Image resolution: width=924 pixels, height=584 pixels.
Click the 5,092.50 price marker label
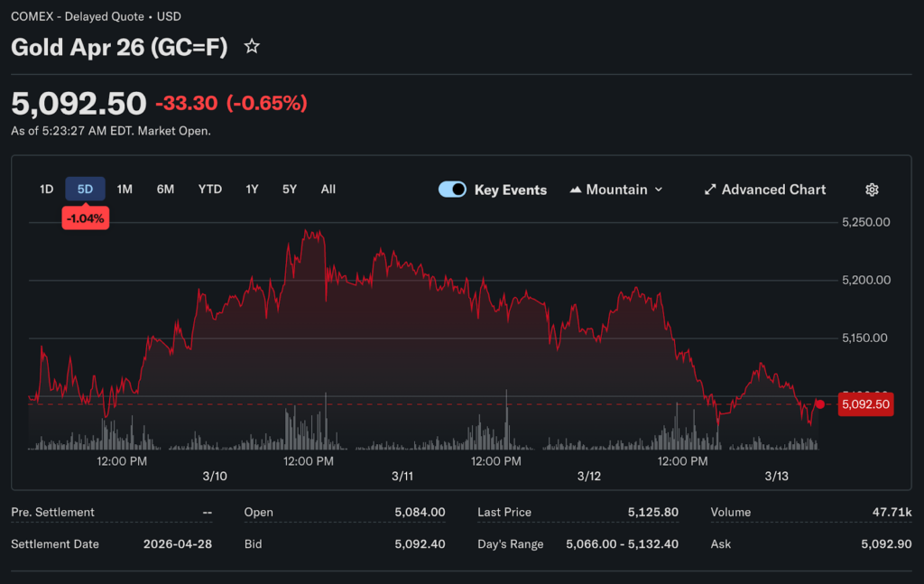[x=865, y=404]
